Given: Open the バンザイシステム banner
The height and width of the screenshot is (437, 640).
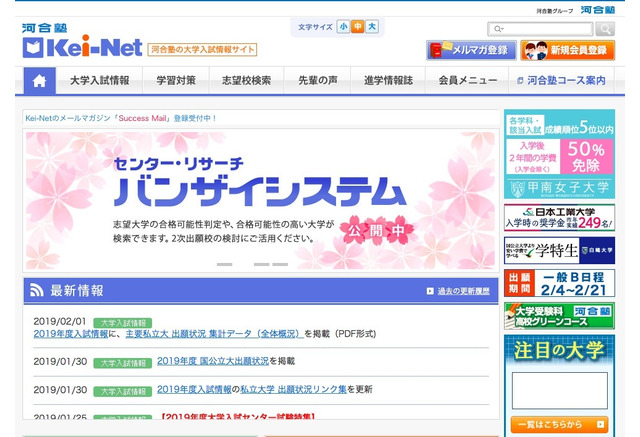Looking at the screenshot, I should tap(260, 200).
